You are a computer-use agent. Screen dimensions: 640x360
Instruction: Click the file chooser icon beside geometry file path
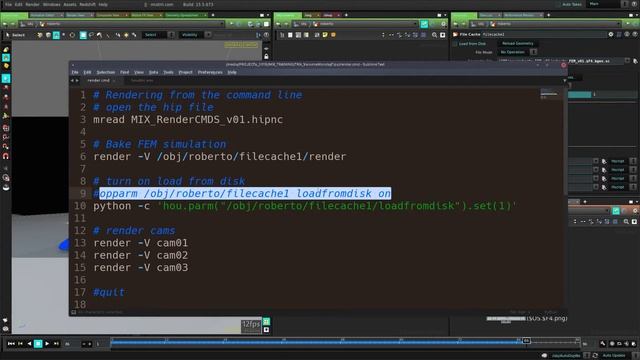click(635, 61)
